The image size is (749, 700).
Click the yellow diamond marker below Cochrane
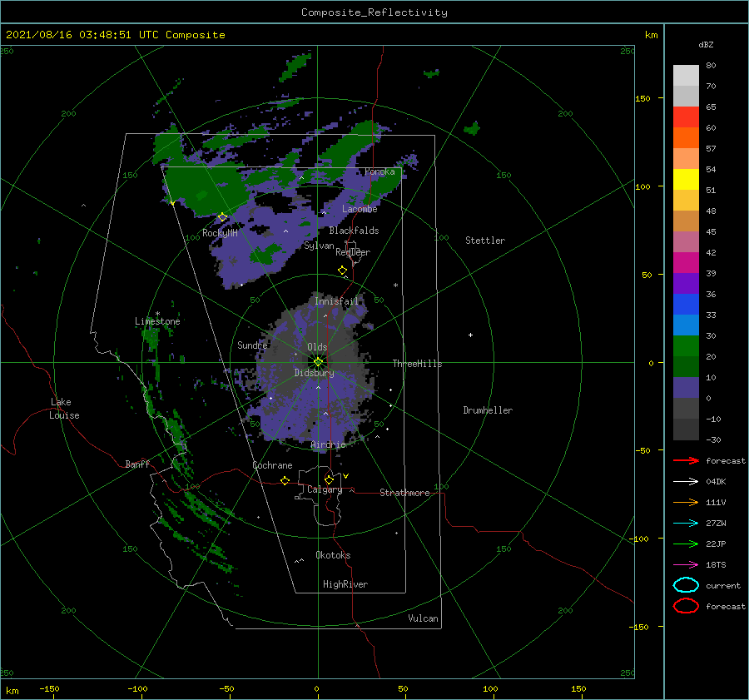tap(285, 480)
